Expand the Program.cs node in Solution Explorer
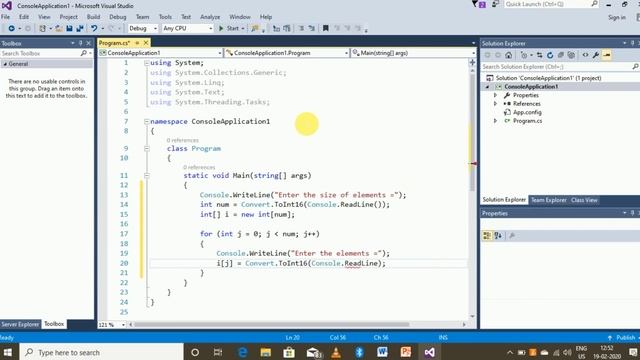 [x=496, y=121]
